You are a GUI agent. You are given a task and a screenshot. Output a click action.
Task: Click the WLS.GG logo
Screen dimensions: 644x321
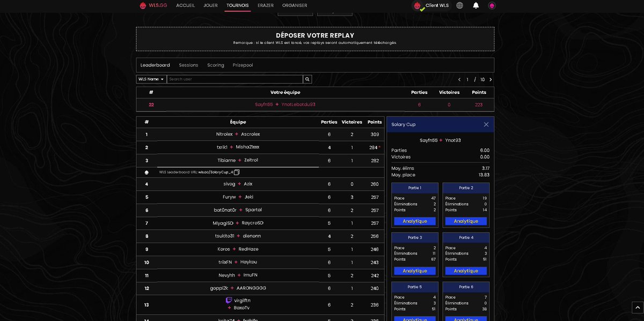[153, 5]
